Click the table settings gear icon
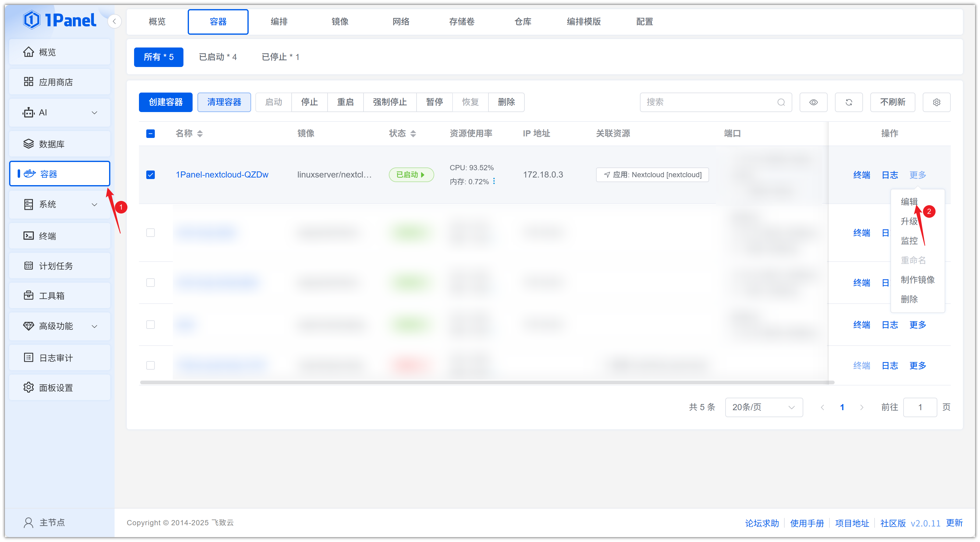This screenshot has height=542, width=980. click(936, 102)
